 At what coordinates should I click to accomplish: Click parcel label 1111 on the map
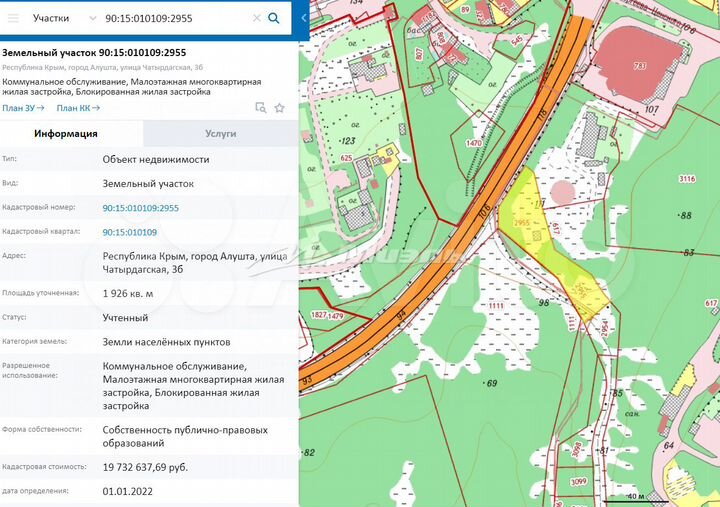[496, 306]
